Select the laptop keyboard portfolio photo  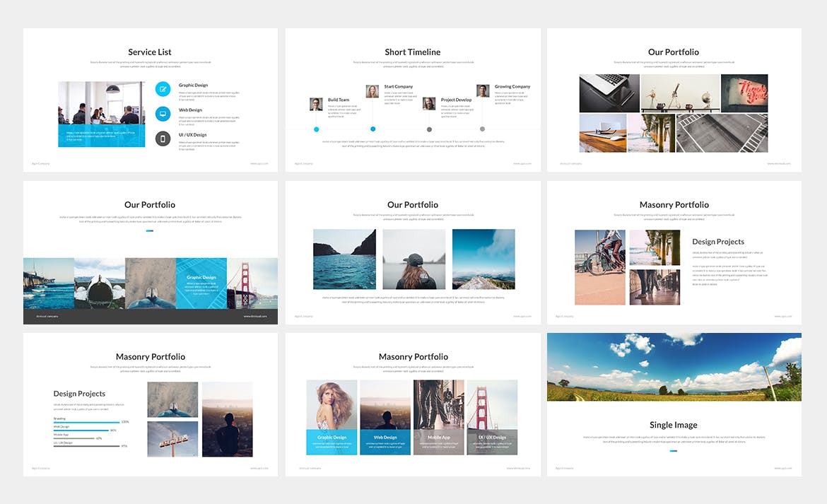pyautogui.click(x=609, y=93)
